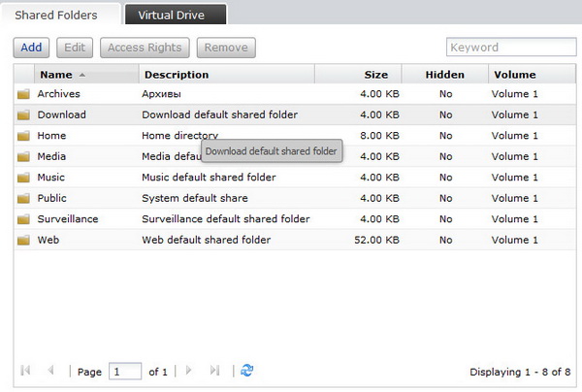Image resolution: width=582 pixels, height=392 pixels.
Task: Click the Web folder icon
Action: 23,240
